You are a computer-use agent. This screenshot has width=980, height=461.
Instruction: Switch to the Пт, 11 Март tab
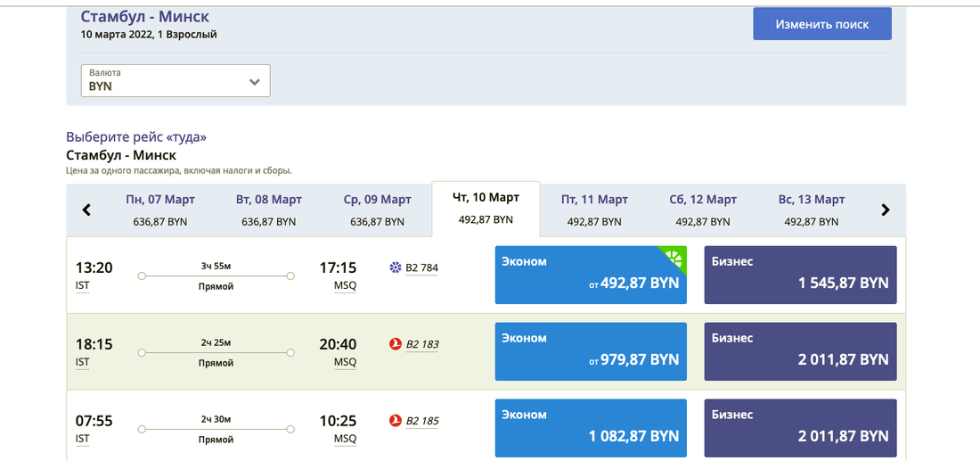click(x=594, y=210)
